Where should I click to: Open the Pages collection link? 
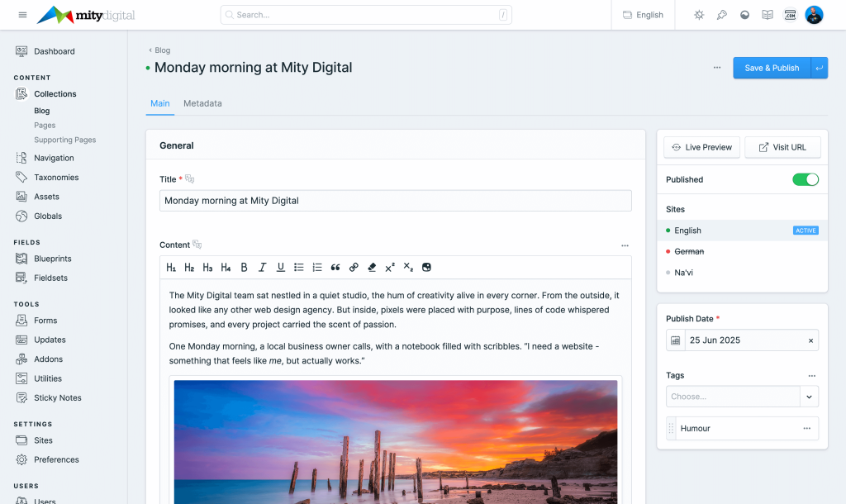pos(45,126)
